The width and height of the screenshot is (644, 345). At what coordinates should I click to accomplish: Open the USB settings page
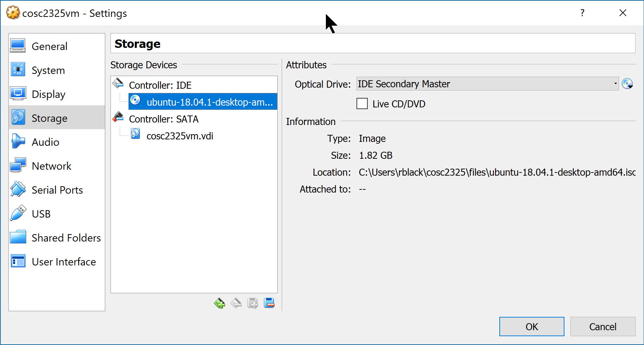pos(57,214)
